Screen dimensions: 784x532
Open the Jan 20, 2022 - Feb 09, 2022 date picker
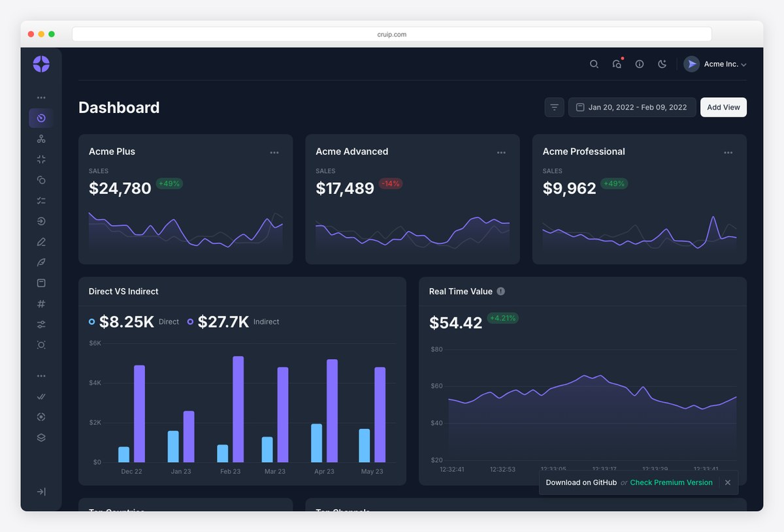coord(632,107)
